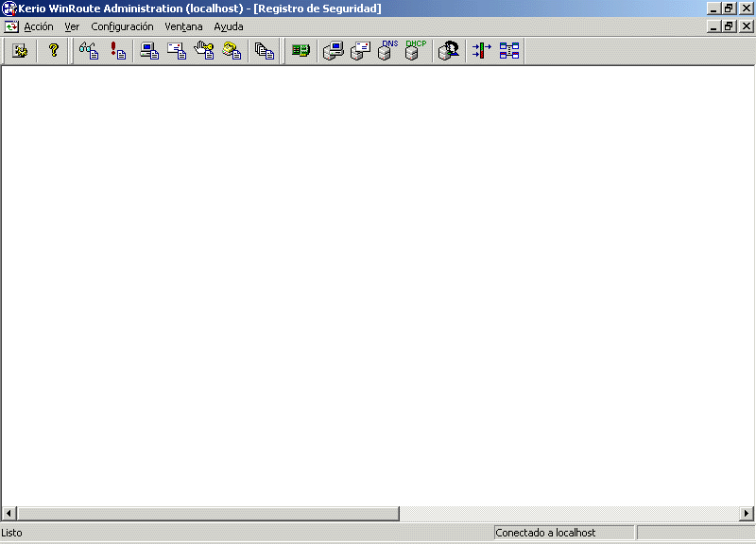This screenshot has width=756, height=544.
Task: Close the inner Registro de Seguridad window
Action: pyautogui.click(x=747, y=26)
